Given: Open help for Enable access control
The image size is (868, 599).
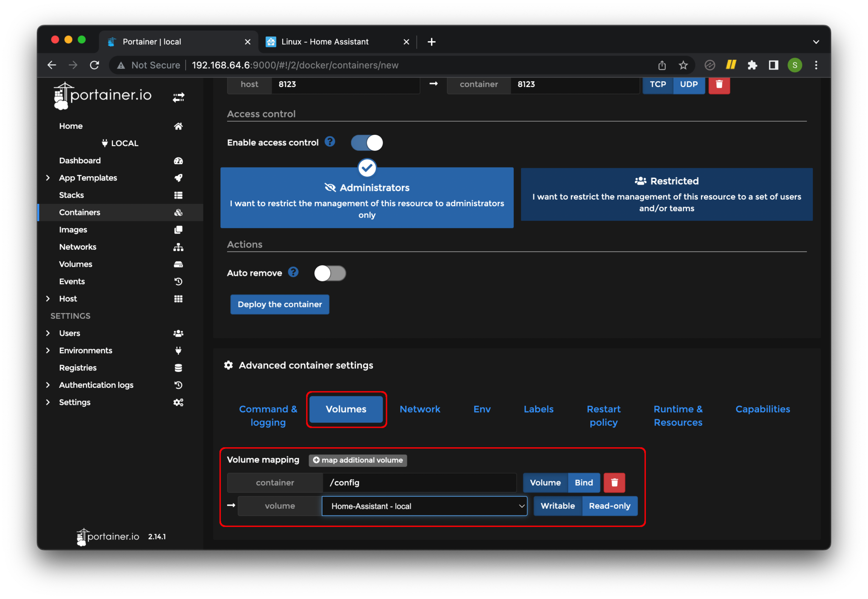Looking at the screenshot, I should pos(330,142).
